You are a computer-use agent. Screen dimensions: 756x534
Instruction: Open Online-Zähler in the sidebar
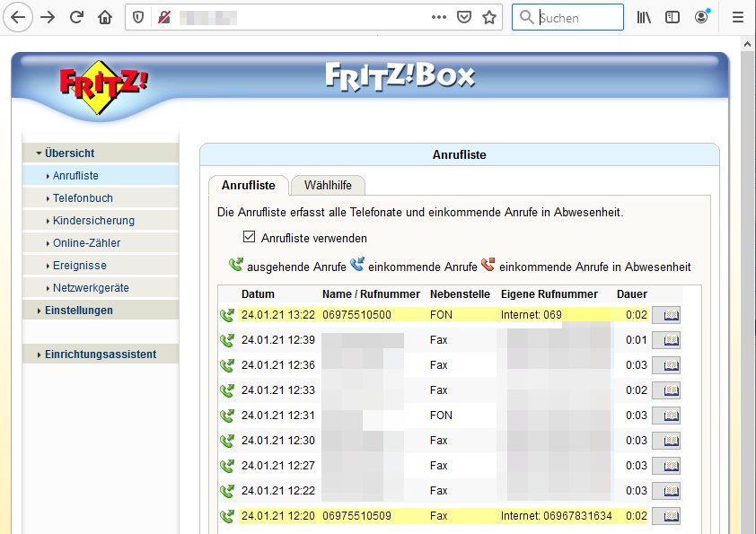click(x=101, y=243)
